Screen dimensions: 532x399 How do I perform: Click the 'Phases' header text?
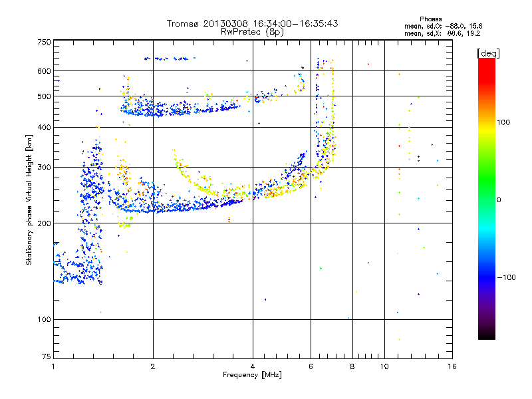point(430,19)
